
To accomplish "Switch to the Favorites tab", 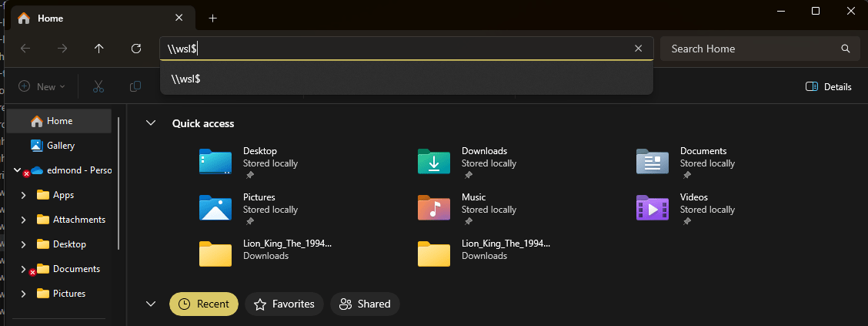I will pos(284,304).
